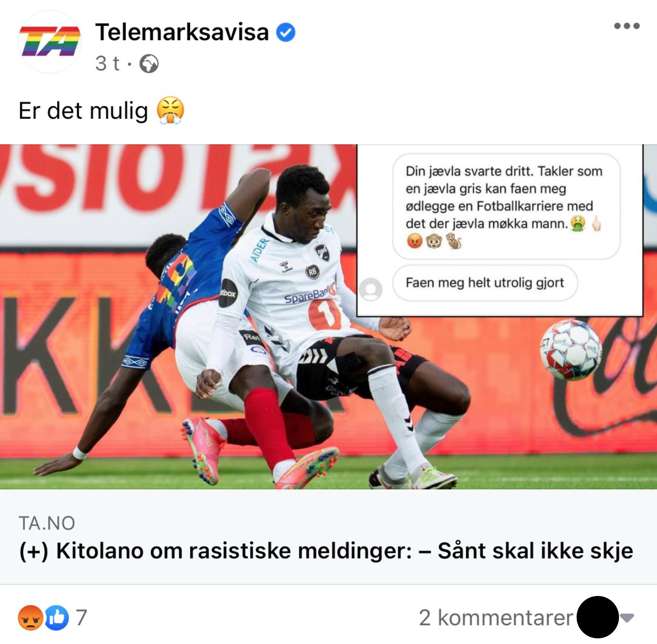Open the Kitolano om rasistiske meldinger headline
Screen dimensions: 657x644
tap(326, 551)
